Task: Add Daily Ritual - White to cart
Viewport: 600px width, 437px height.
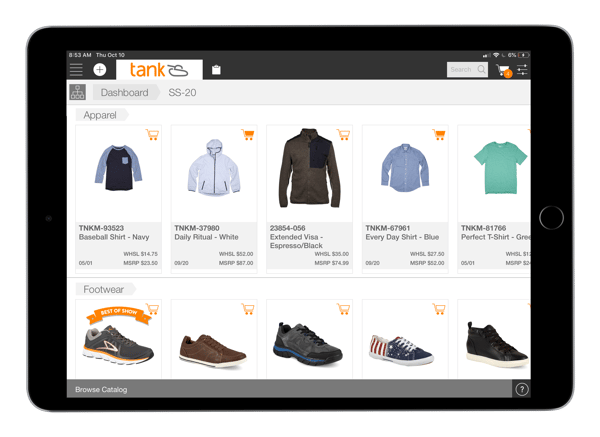Action: [x=248, y=134]
